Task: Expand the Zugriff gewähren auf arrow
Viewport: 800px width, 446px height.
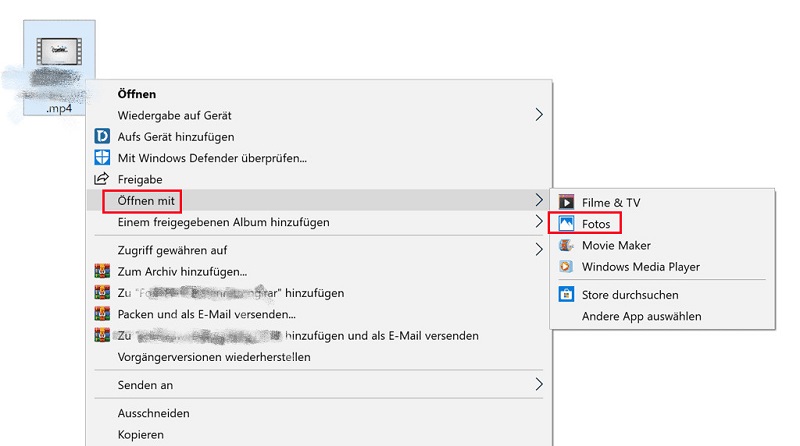Action: click(x=539, y=250)
